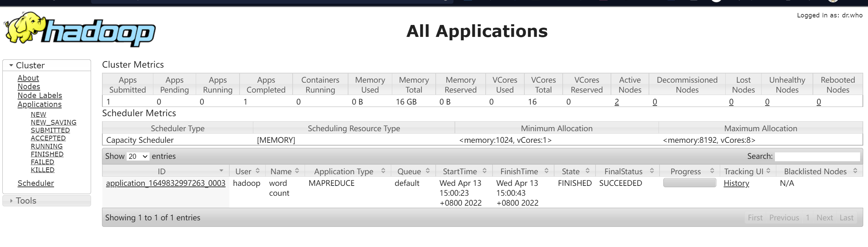Collapse the Cluster sidebar section
The width and height of the screenshot is (868, 247).
[x=12, y=65]
